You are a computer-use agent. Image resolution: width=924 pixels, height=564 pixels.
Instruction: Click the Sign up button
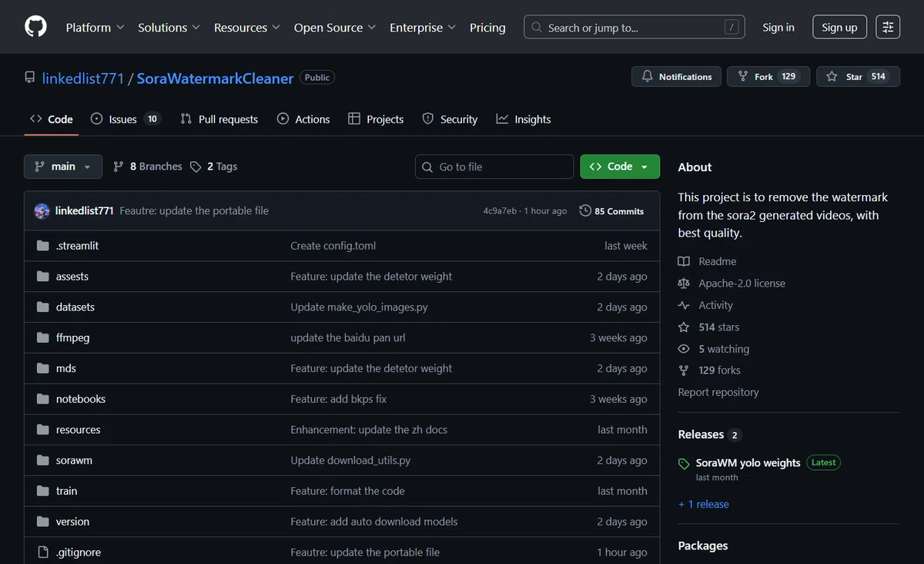pyautogui.click(x=839, y=27)
